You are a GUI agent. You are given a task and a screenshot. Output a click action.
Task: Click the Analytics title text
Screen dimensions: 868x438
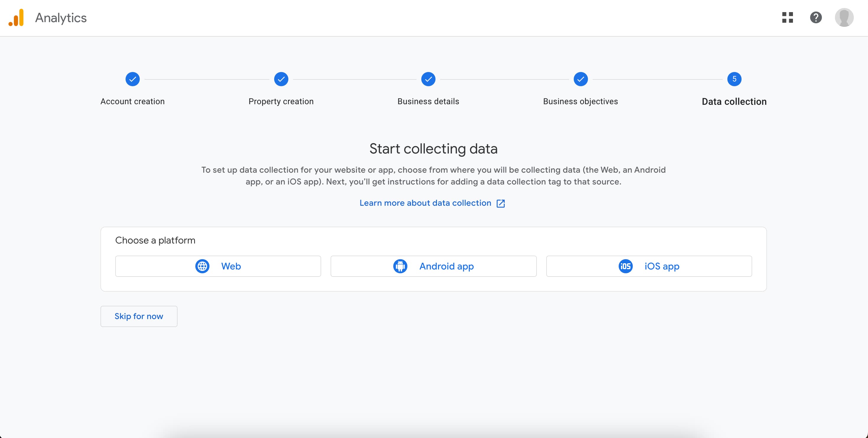point(61,18)
